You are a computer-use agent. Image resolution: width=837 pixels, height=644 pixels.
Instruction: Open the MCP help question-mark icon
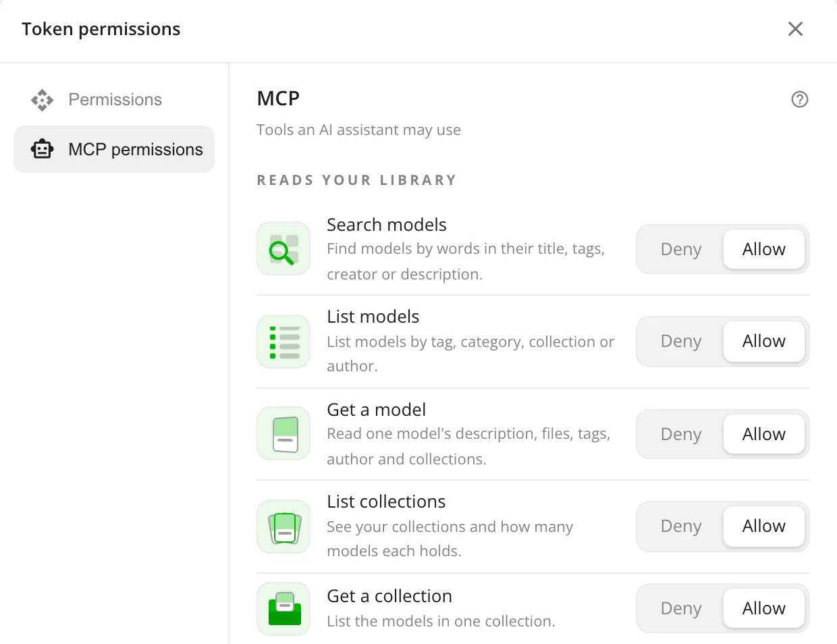(799, 99)
